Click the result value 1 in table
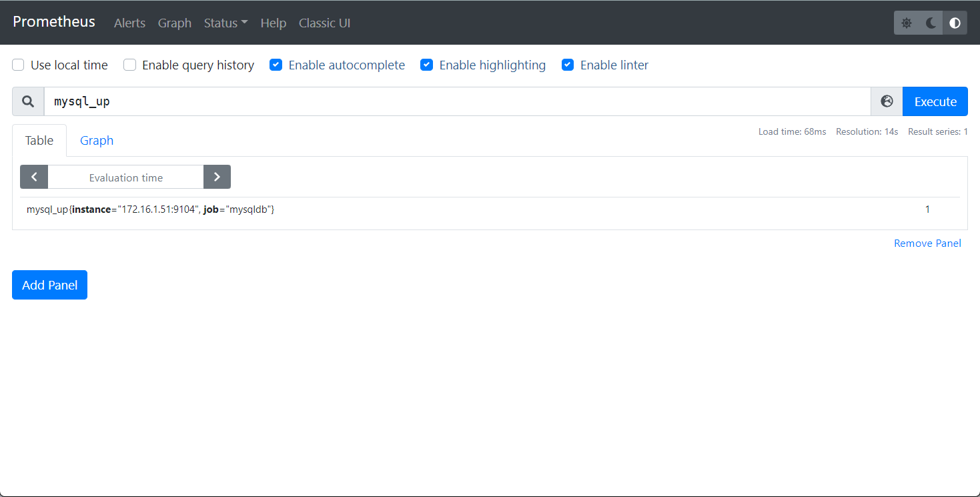This screenshot has height=497, width=980. (x=927, y=209)
